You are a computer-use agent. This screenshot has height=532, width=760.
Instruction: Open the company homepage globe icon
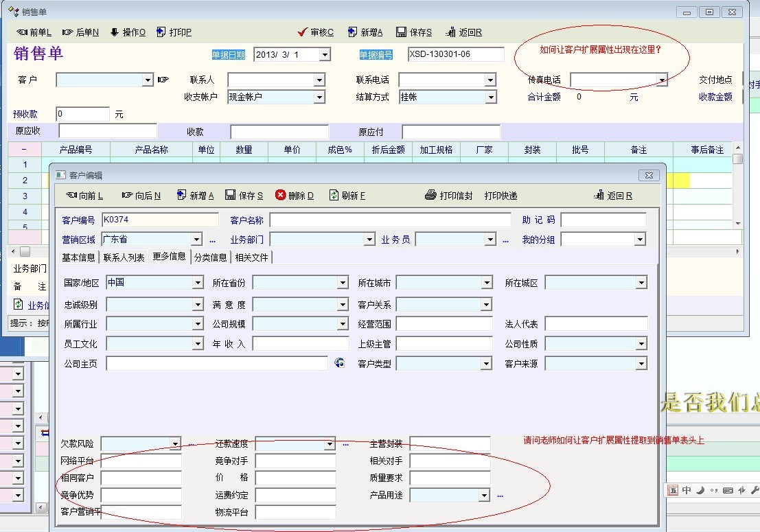tap(339, 362)
